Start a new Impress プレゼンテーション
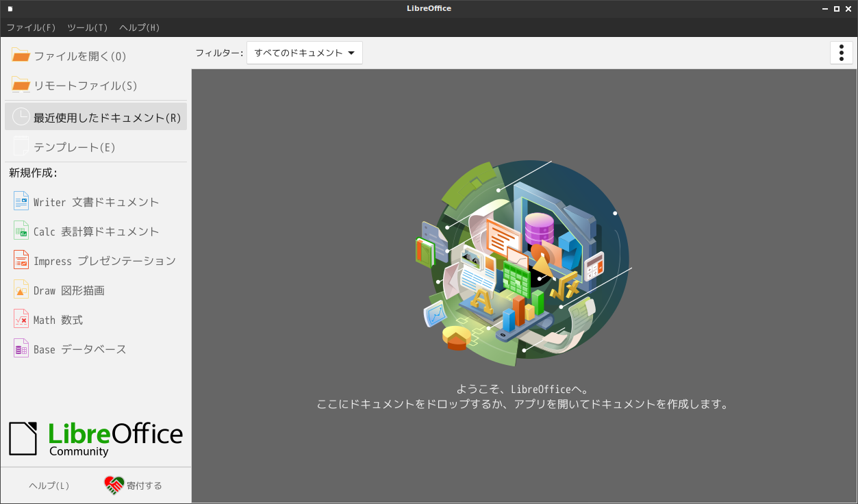Image resolution: width=858 pixels, height=504 pixels. click(x=96, y=261)
